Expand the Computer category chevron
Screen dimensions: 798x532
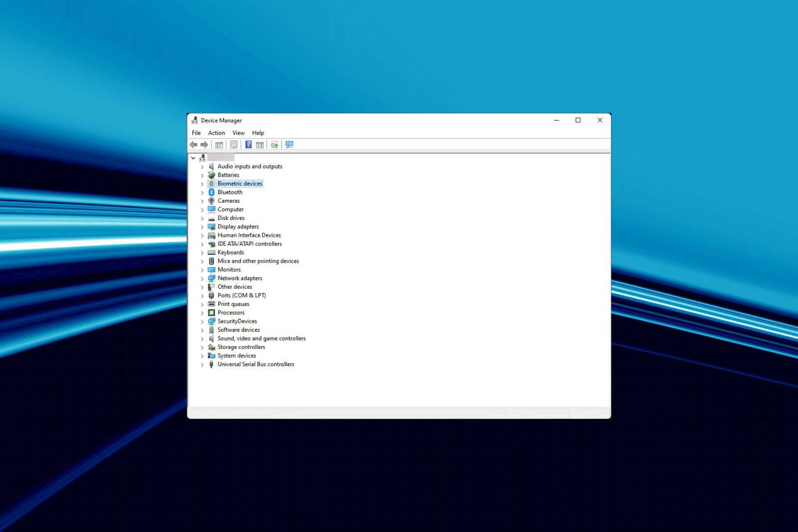tap(202, 210)
